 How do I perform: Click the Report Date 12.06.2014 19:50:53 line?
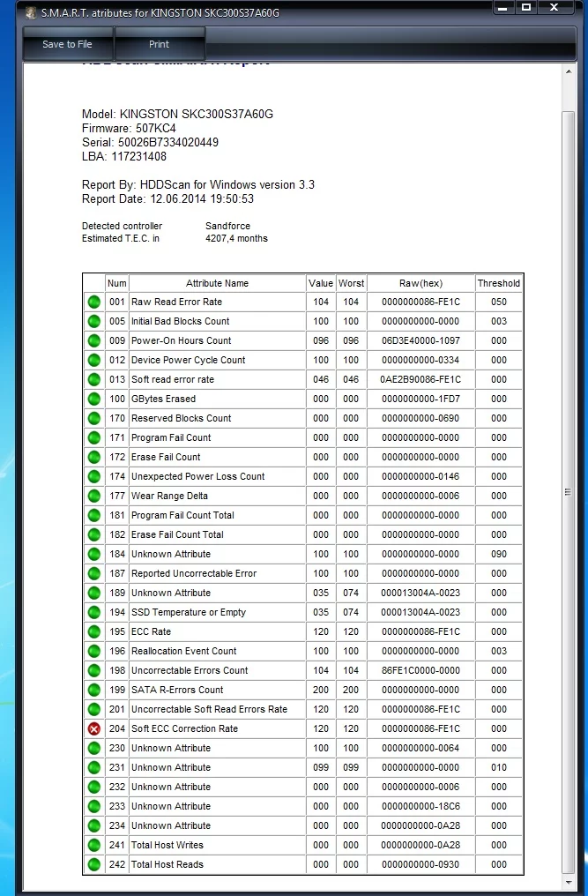click(168, 198)
